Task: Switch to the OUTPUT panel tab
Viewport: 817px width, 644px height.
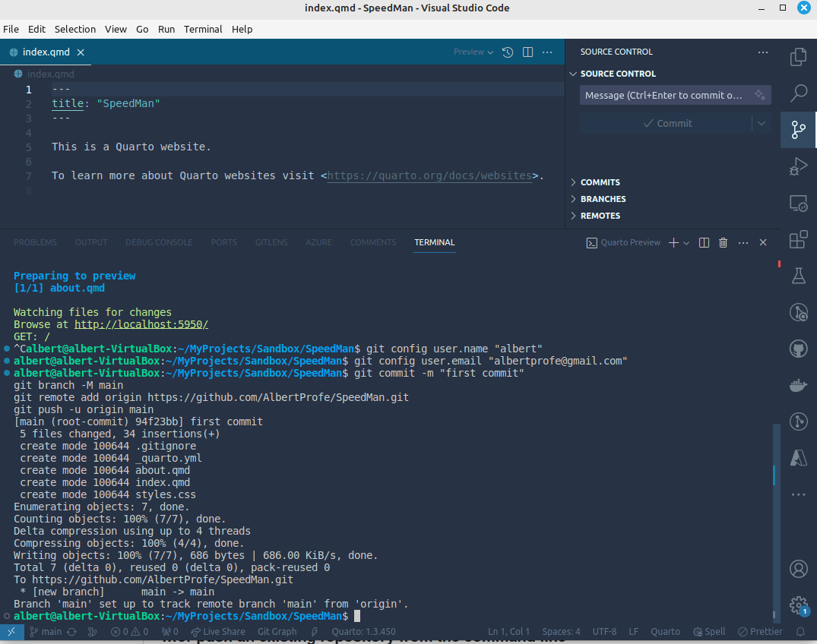Action: pos(91,242)
